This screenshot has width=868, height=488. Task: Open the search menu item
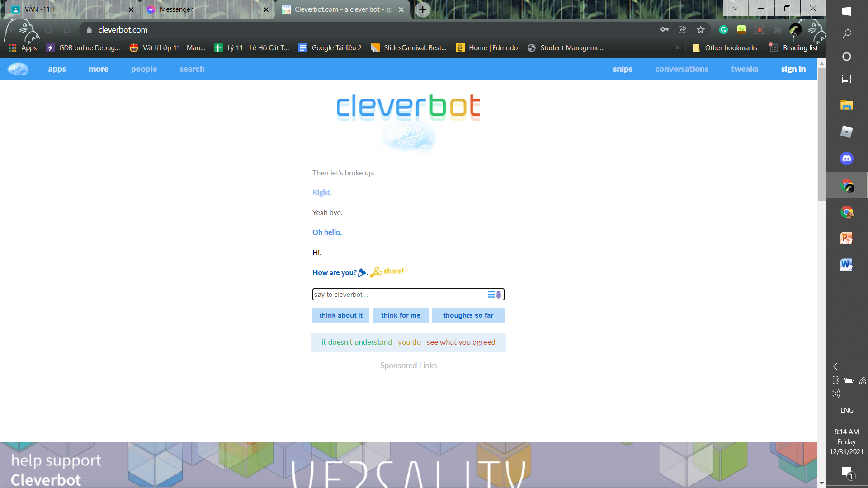[x=192, y=69]
